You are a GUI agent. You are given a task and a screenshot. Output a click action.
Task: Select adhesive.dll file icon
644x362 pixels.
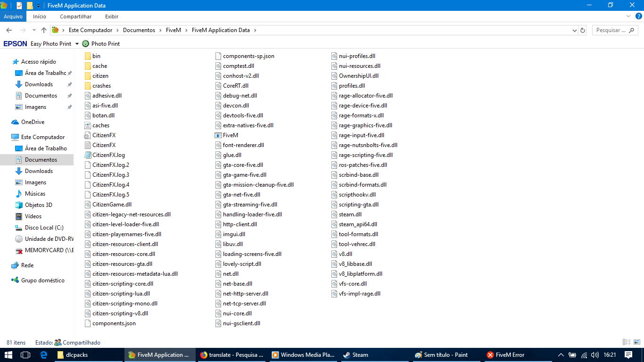88,96
